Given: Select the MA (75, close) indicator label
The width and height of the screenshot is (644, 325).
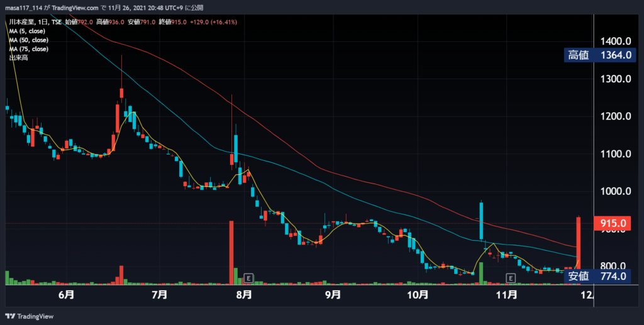Looking at the screenshot, I should 29,49.
